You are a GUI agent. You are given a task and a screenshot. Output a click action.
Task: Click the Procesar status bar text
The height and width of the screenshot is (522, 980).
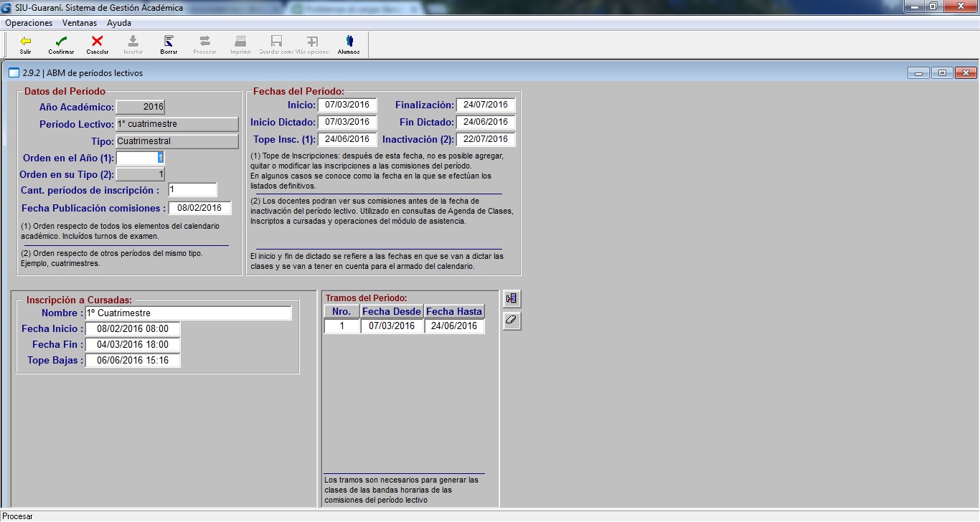point(18,516)
